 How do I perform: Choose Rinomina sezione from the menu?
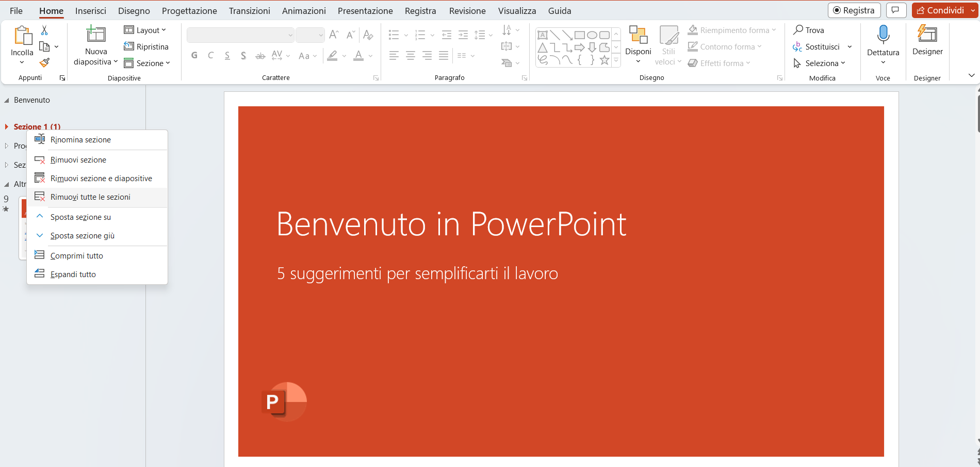click(x=80, y=139)
